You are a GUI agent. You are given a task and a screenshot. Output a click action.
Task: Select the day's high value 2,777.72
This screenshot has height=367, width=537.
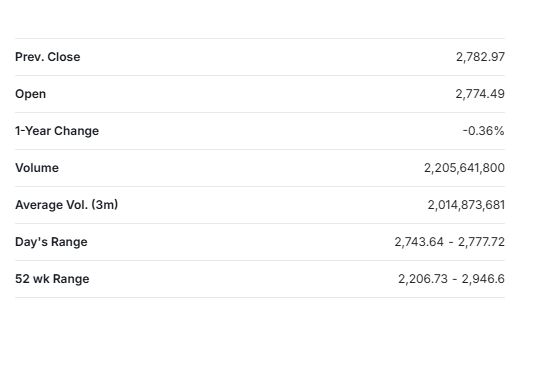tap(481, 242)
